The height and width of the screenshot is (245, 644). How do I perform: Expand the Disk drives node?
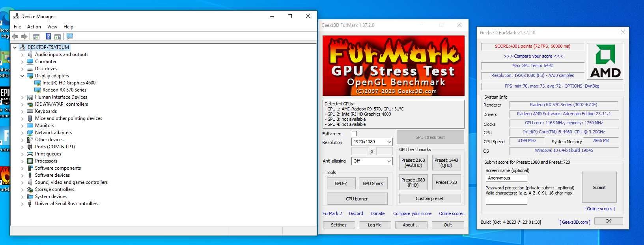[22, 69]
